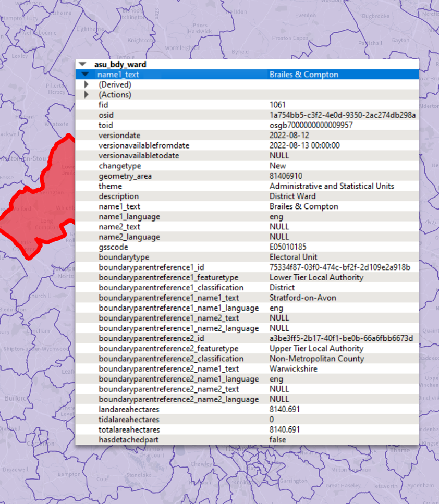This screenshot has height=504, width=439.
Task: Select the Stratford-on-Avon parent name value
Action: point(302,298)
